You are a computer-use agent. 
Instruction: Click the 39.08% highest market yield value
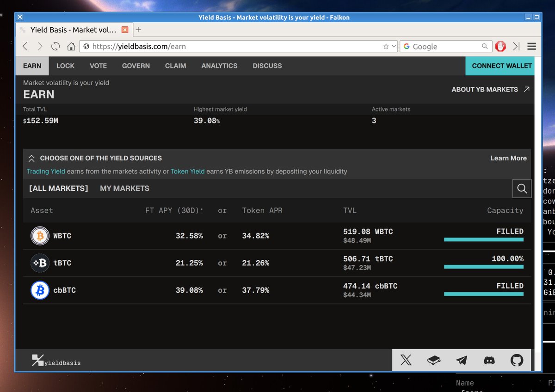point(207,121)
